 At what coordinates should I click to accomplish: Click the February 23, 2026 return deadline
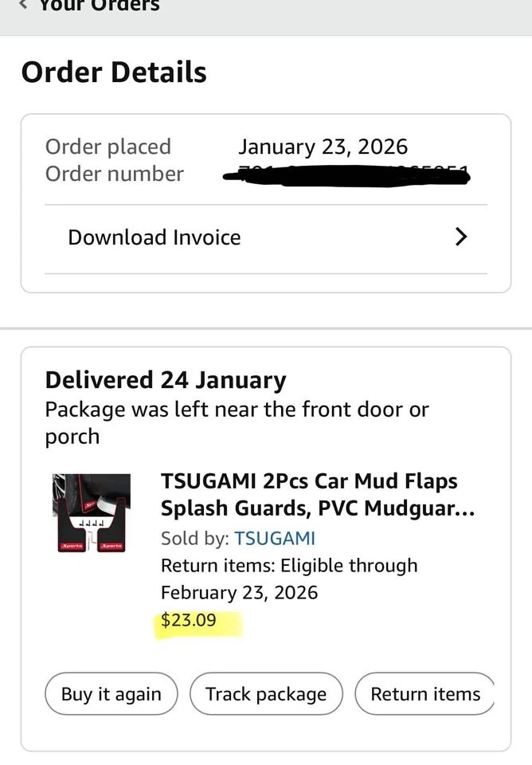[239, 593]
